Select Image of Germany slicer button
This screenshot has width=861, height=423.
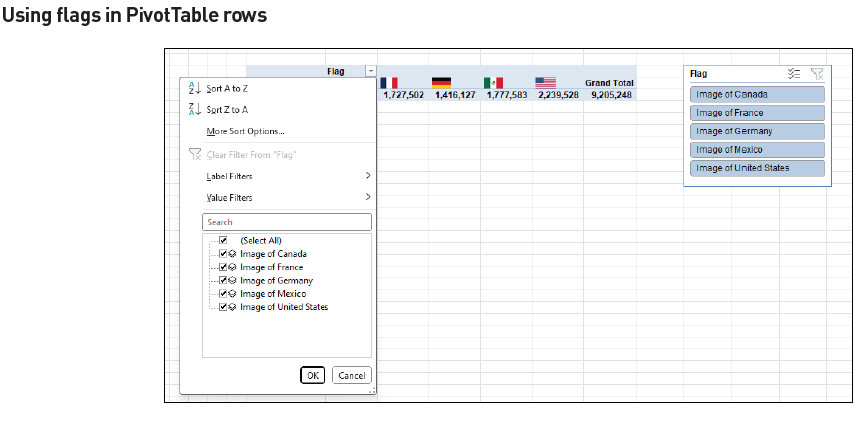tap(757, 131)
